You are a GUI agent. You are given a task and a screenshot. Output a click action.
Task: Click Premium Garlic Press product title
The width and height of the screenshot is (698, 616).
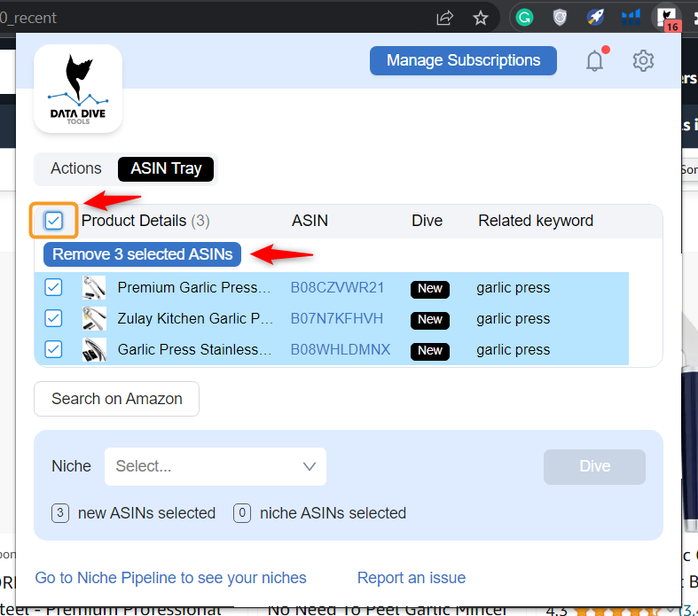(x=194, y=288)
